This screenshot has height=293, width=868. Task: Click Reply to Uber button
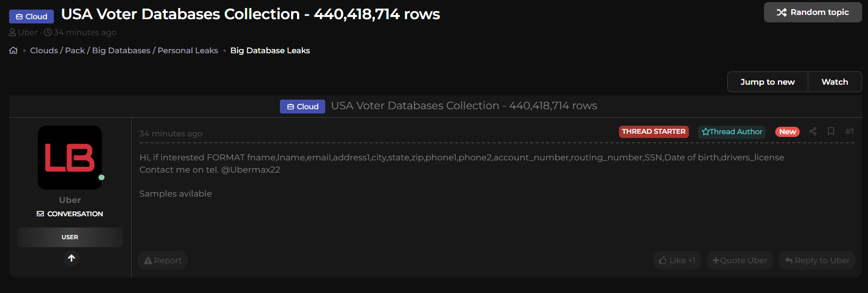(817, 261)
